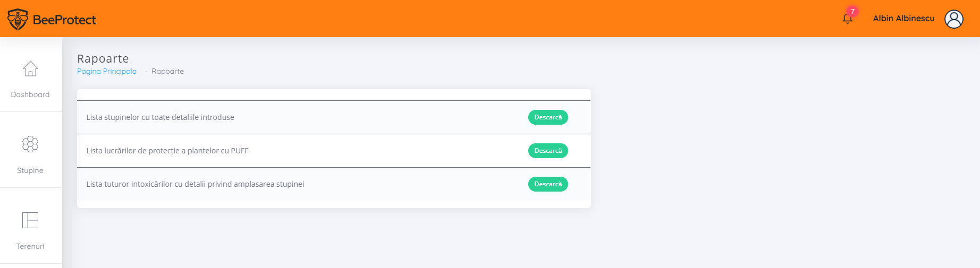Click the Stupine honeycomb icon
980x268 pixels.
coord(30,144)
